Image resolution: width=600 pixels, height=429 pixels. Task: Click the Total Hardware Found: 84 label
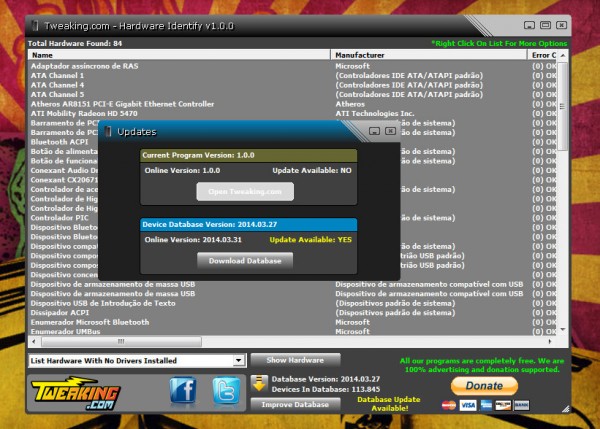75,43
